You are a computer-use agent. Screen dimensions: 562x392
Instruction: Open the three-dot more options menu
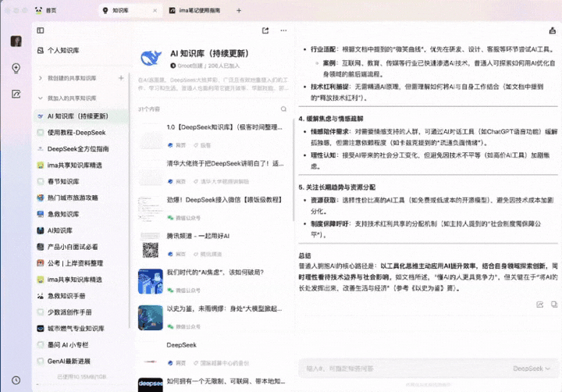point(283,30)
